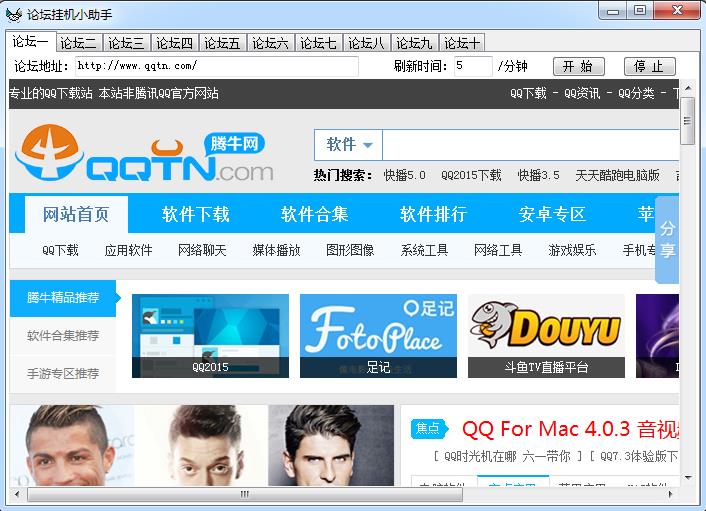
Task: Open the FotoPlace 足记 app tile
Action: pos(378,335)
